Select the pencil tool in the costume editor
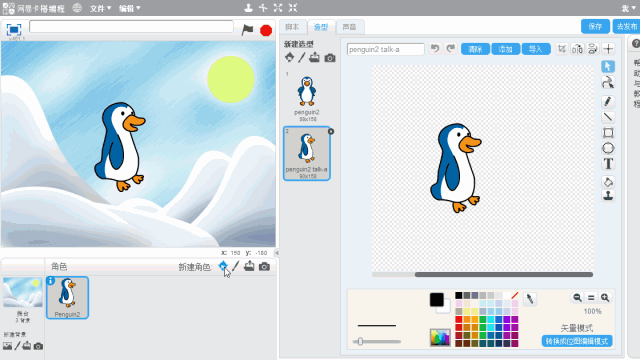Screen dimensions: 640x360 [x=608, y=101]
